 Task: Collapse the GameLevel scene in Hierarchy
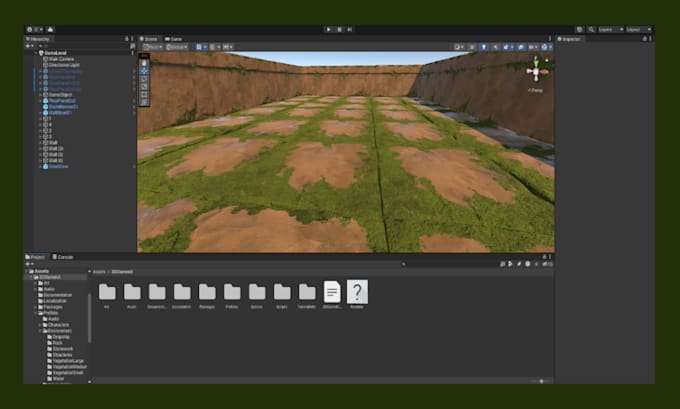click(x=36, y=53)
